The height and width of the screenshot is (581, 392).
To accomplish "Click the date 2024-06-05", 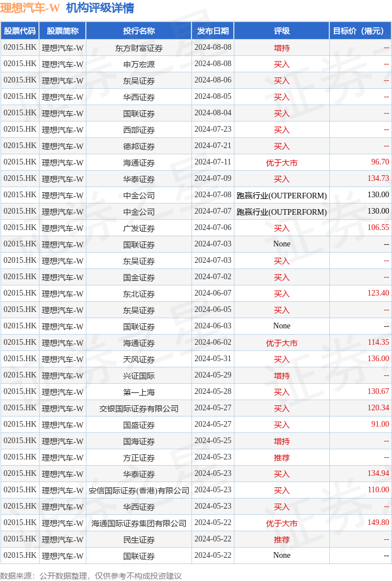I will (x=213, y=309).
